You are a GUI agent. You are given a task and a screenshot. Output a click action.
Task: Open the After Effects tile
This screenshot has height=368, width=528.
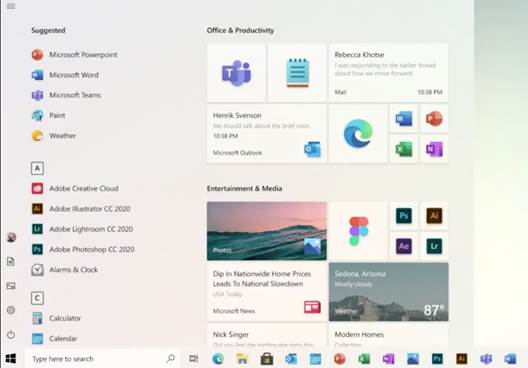[x=404, y=246]
